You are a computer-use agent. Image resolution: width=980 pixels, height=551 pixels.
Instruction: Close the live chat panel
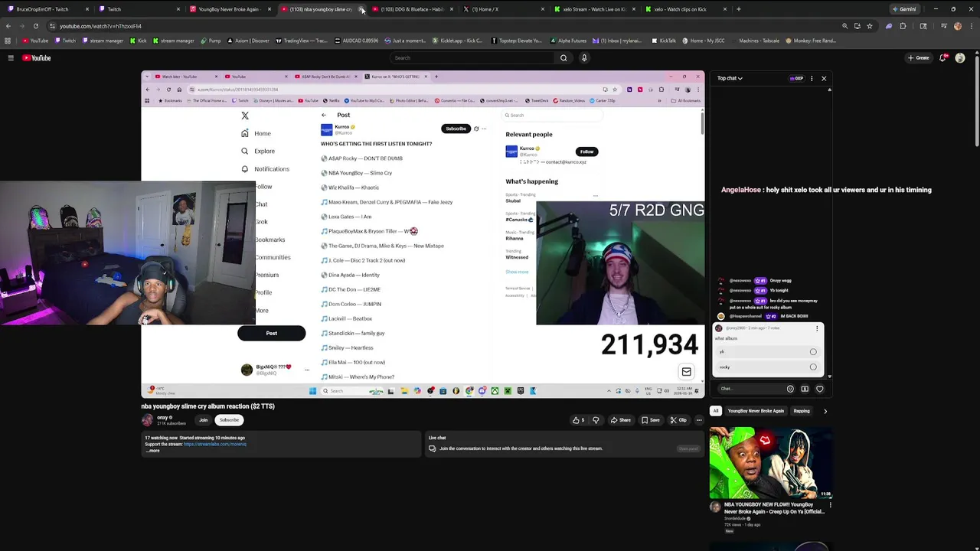(824, 78)
